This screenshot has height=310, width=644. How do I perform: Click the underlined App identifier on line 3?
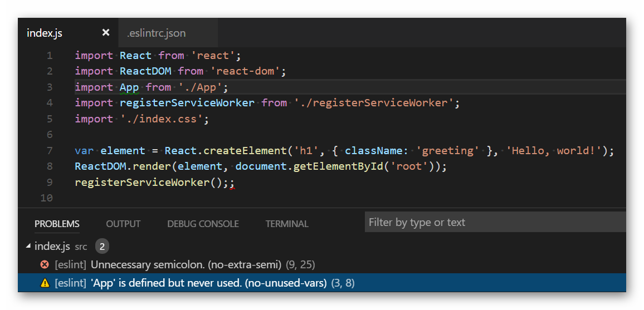click(129, 87)
